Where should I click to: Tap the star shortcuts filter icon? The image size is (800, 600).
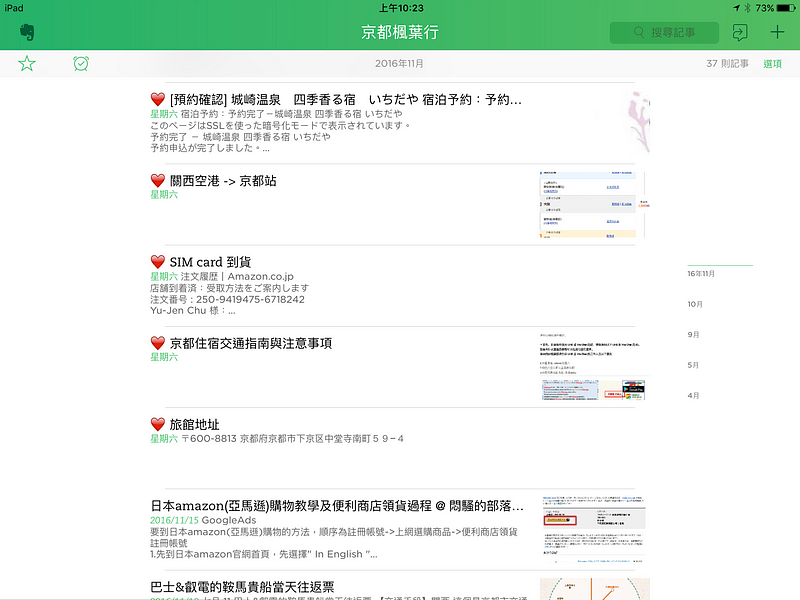(27, 64)
